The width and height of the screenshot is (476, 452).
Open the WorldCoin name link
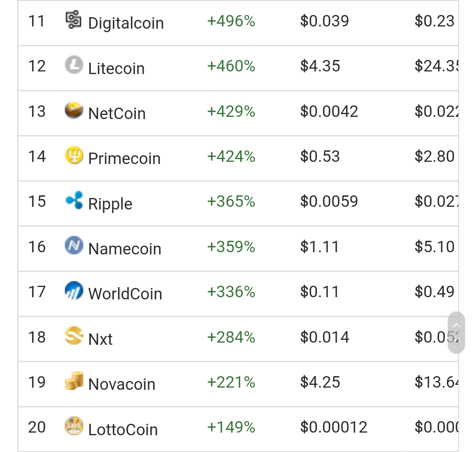click(125, 294)
